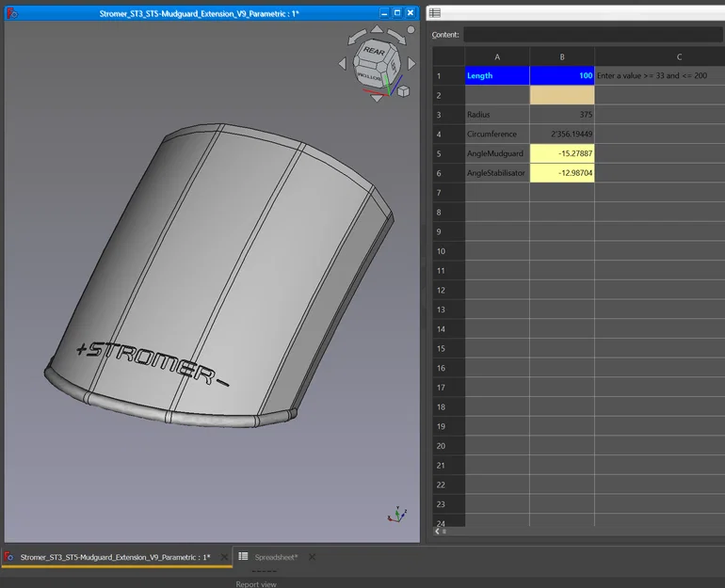
Task: Maximize the 3D view sub-window
Action: point(397,13)
